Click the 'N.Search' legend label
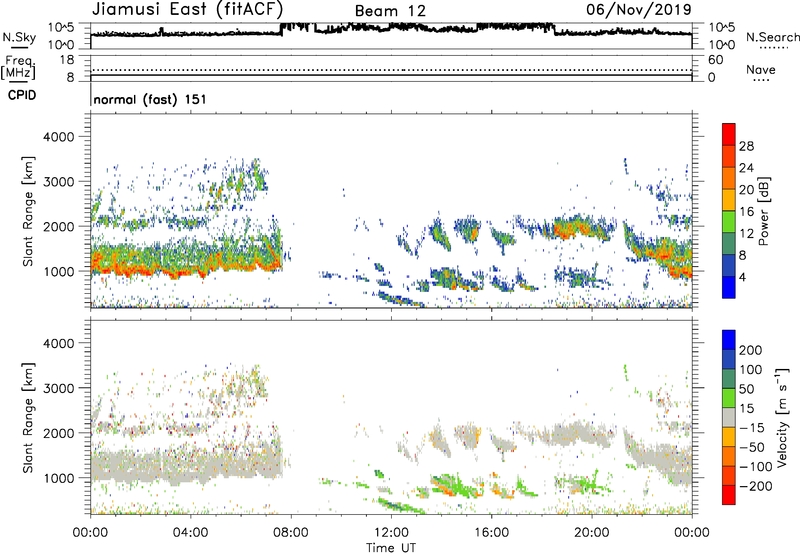This screenshot has width=800, height=554. click(772, 37)
